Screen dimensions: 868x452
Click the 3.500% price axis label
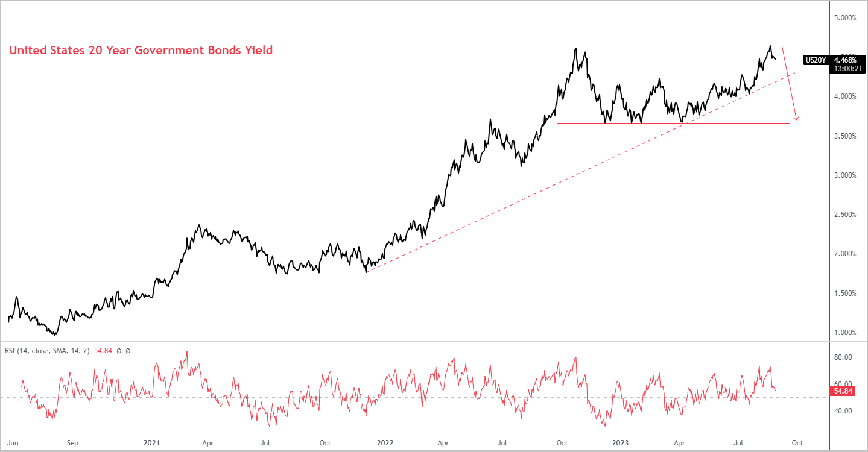pyautogui.click(x=844, y=136)
